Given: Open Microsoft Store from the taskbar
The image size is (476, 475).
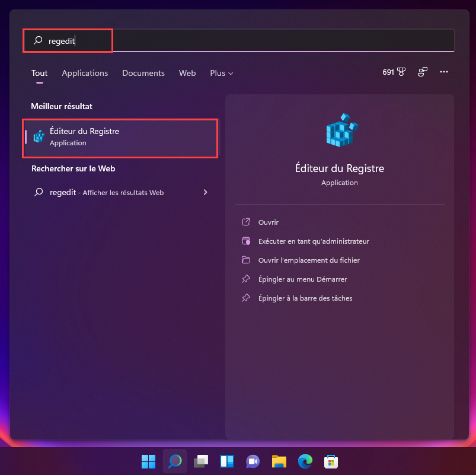Looking at the screenshot, I should coord(331,461).
